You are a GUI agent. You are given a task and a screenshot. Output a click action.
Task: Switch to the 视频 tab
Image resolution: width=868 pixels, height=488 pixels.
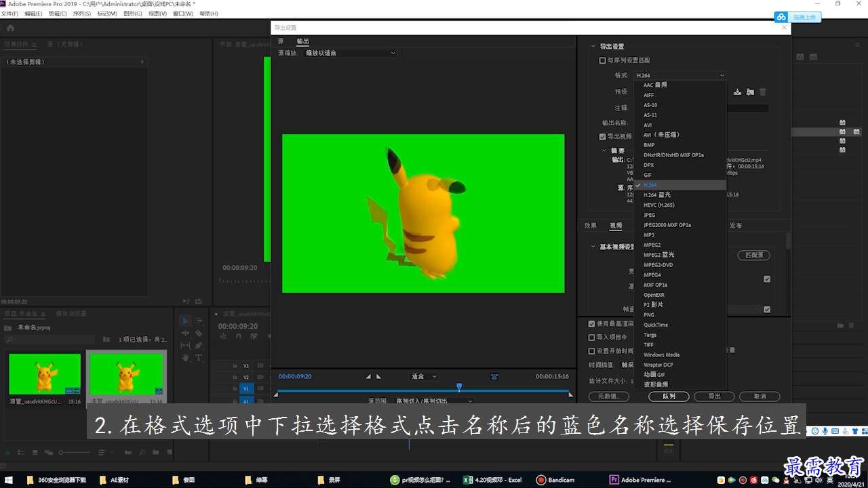[616, 226]
